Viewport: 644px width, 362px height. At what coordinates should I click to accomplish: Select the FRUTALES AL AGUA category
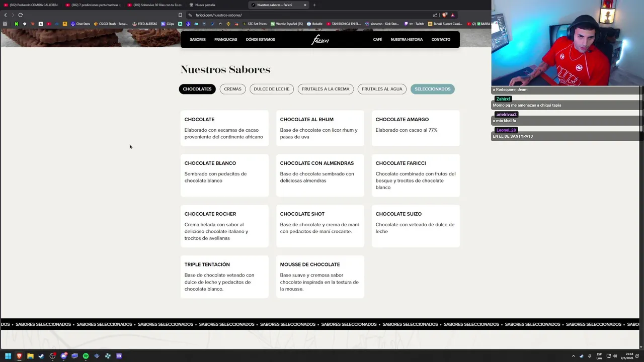click(382, 89)
